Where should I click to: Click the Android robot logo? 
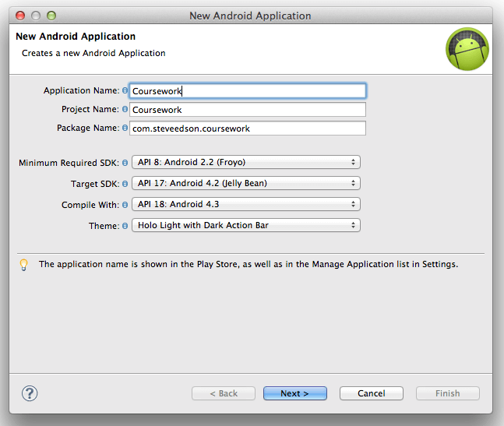pos(467,49)
